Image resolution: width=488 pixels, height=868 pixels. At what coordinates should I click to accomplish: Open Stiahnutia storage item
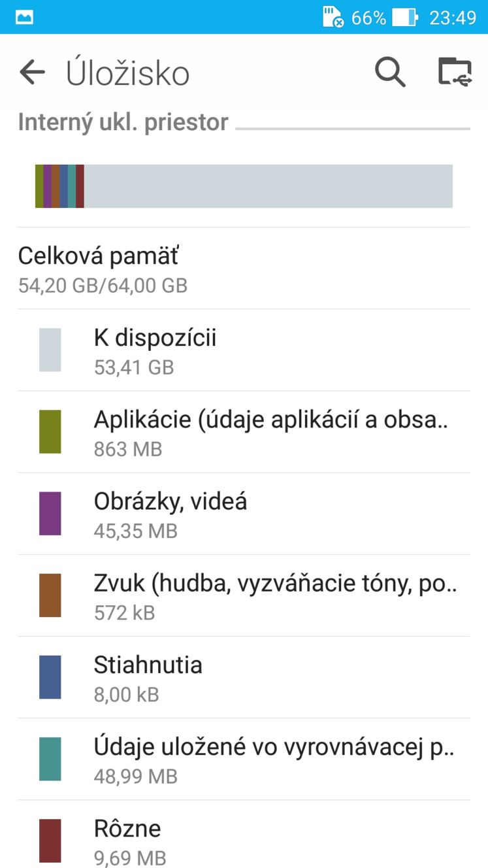[x=244, y=677]
